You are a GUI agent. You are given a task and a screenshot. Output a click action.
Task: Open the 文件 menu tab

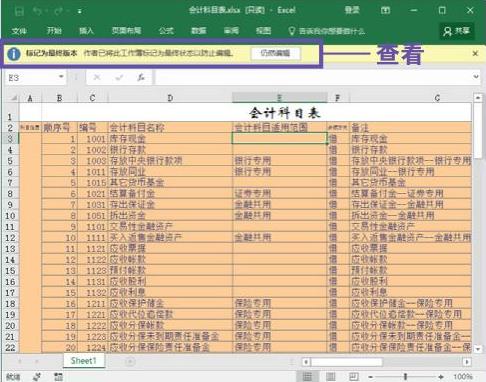[19, 31]
